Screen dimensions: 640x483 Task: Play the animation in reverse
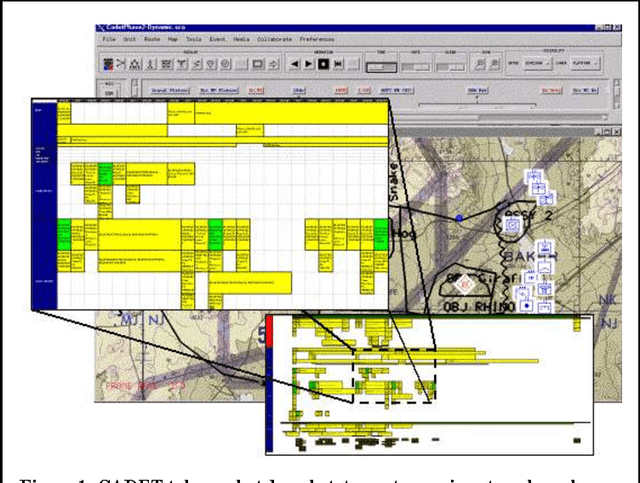(294, 64)
